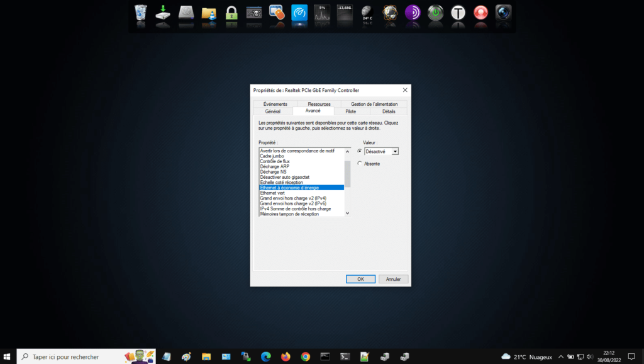This screenshot has height=364, width=644.
Task: Open the blue speedometer dock icon
Action: coord(299,13)
